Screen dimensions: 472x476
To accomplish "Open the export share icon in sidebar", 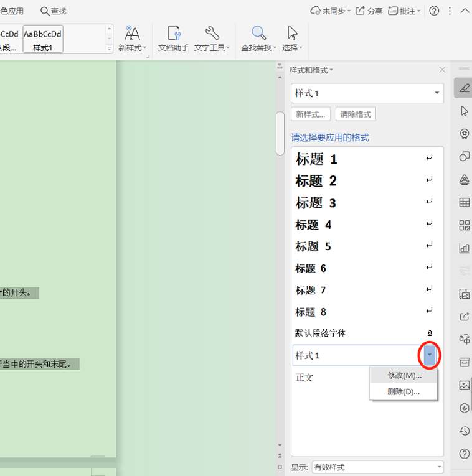I will click(464, 317).
